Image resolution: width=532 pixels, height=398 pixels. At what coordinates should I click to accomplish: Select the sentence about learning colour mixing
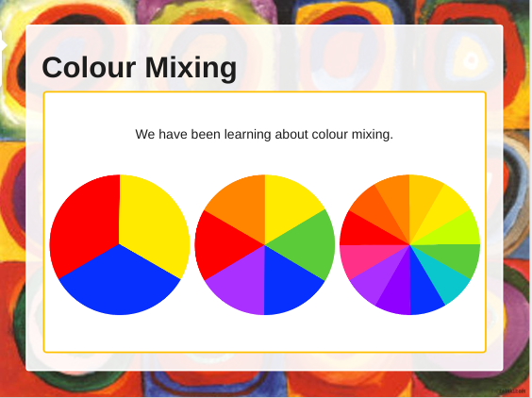tap(264, 134)
